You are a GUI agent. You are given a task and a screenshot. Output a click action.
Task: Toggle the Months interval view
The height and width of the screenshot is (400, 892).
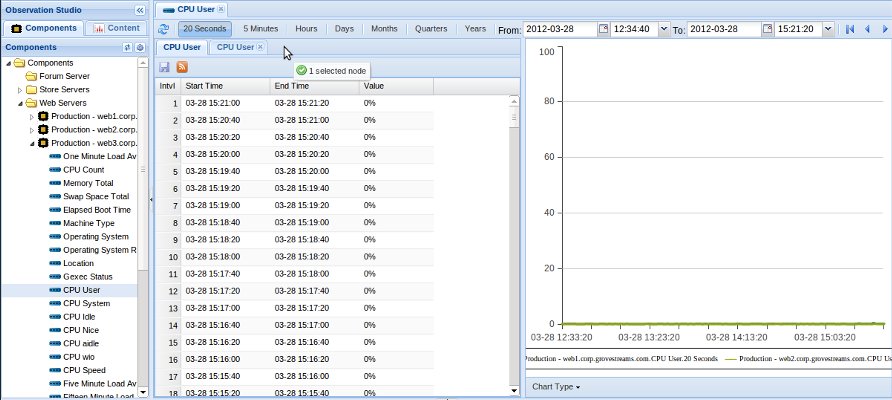tap(384, 29)
